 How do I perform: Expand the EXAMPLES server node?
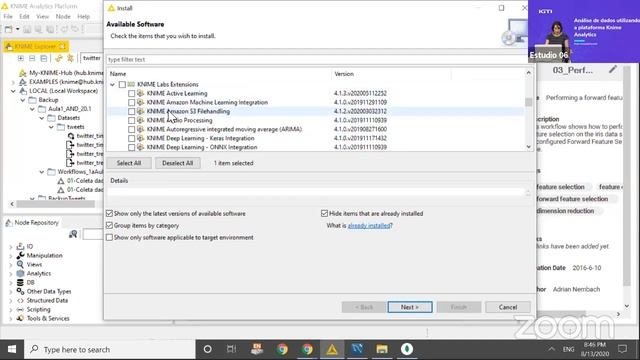click(13, 82)
